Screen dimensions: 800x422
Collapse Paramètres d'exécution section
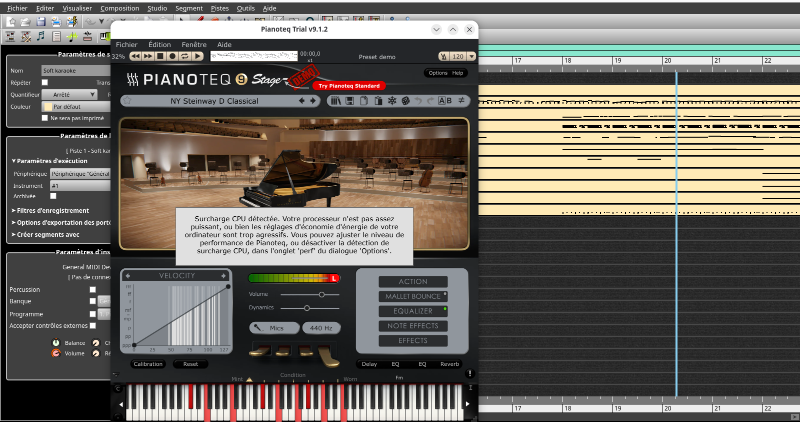(49, 161)
